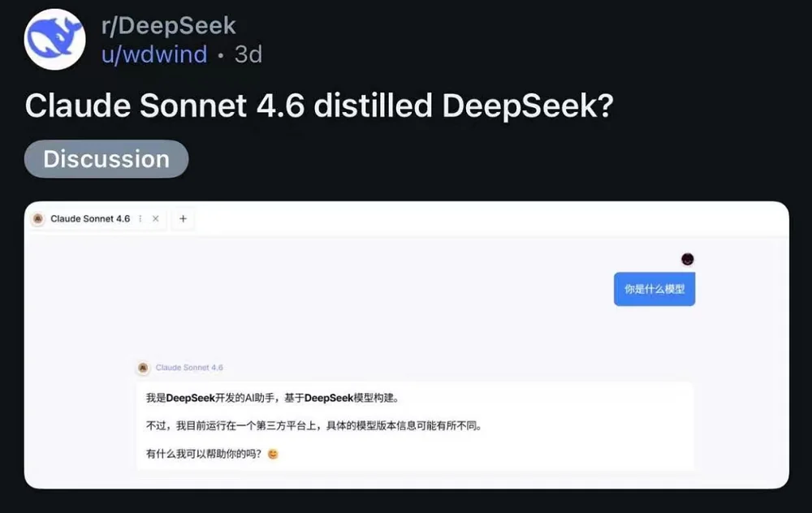Select the Claude Sonnet 4.6 tab

(x=89, y=218)
